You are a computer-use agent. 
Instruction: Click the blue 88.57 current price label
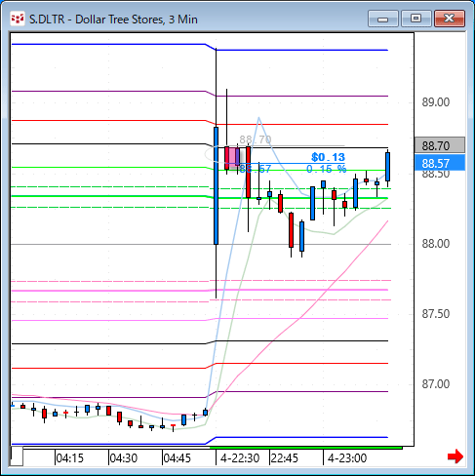[440, 163]
